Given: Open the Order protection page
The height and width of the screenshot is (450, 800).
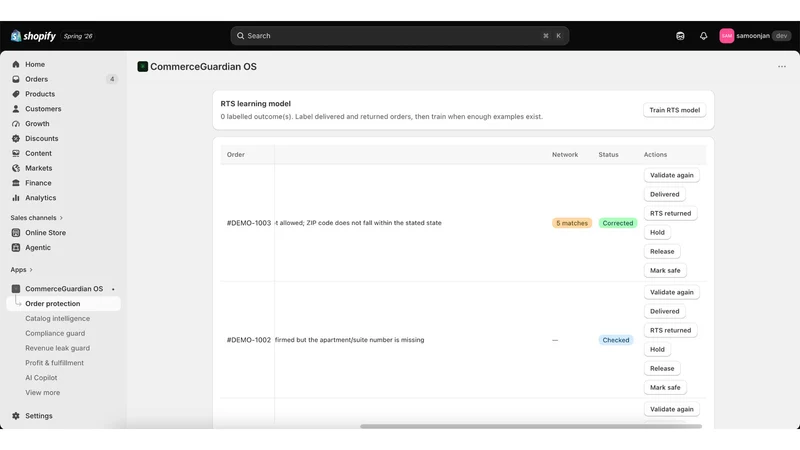Looking at the screenshot, I should (x=64, y=304).
